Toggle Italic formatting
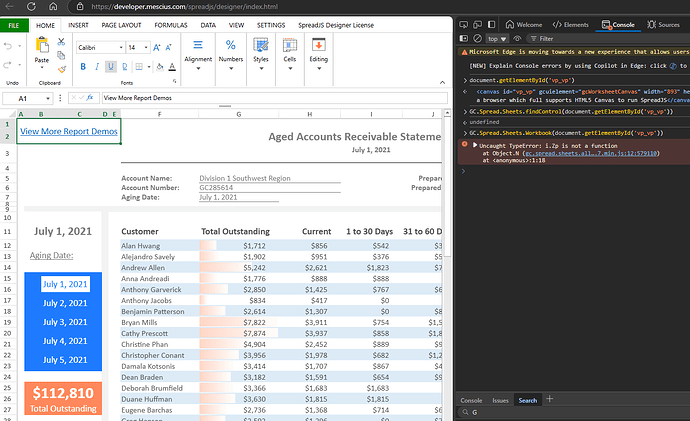 tap(97, 67)
